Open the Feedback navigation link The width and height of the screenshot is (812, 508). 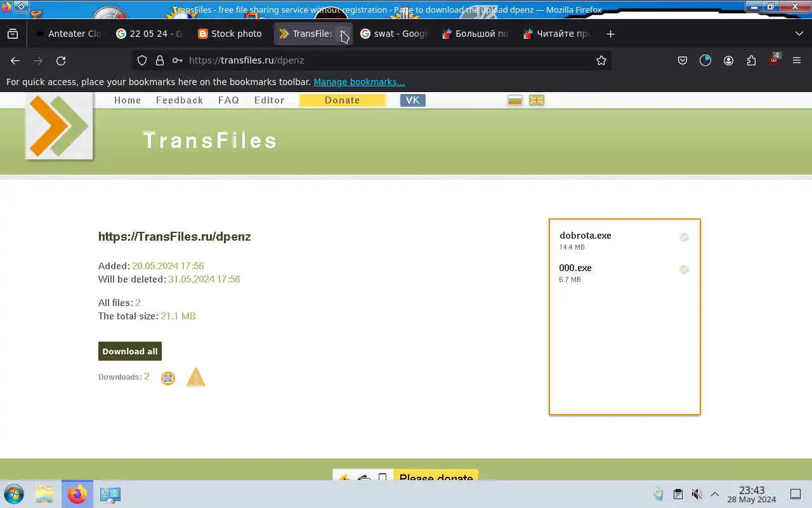[180, 100]
